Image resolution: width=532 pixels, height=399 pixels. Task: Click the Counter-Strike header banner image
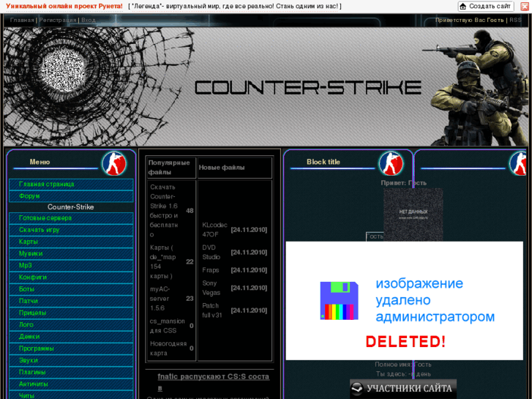tap(266, 87)
